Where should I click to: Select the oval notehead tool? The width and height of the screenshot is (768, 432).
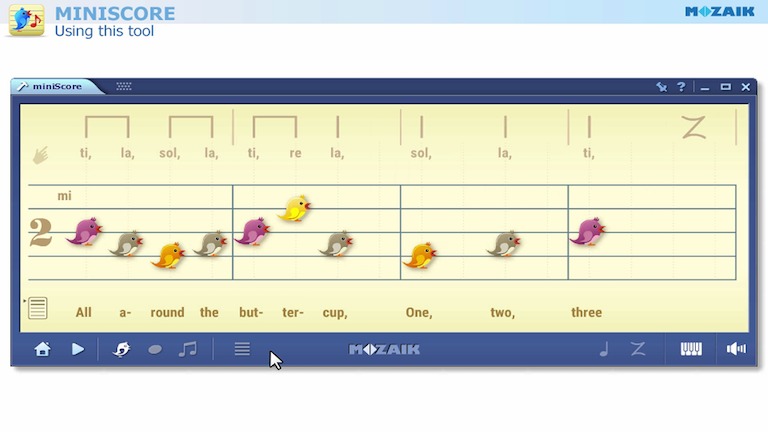[155, 349]
